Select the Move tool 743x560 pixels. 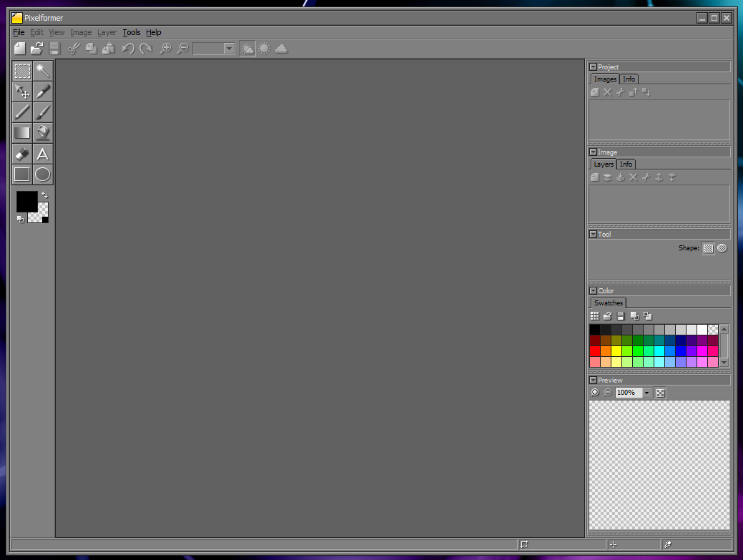(x=22, y=92)
